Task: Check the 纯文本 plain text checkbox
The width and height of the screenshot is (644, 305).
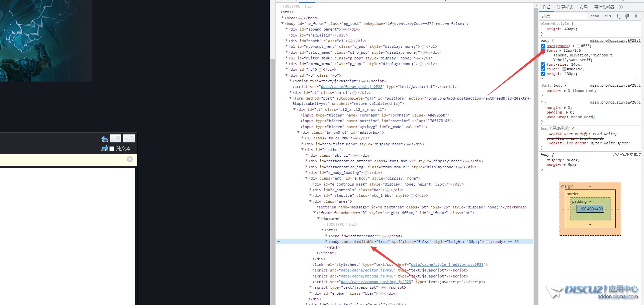Action: (112, 149)
